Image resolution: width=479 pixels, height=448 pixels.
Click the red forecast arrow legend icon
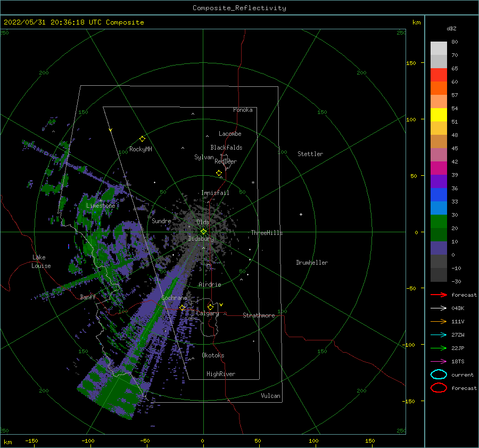click(x=439, y=295)
